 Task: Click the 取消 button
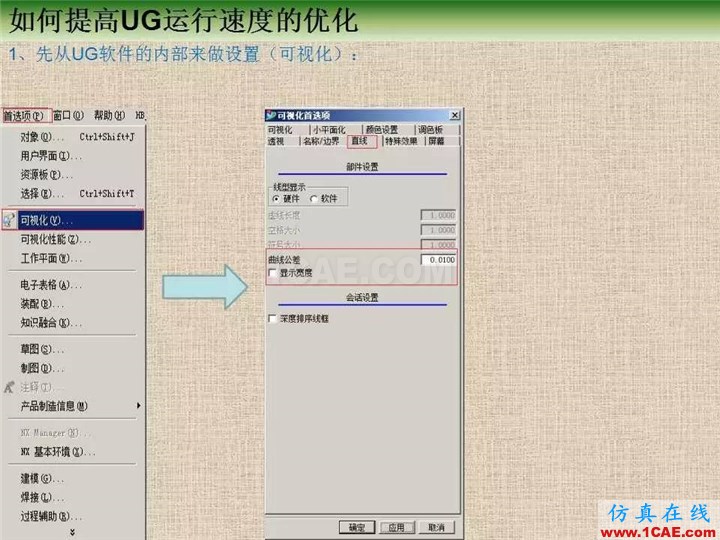tap(436, 527)
